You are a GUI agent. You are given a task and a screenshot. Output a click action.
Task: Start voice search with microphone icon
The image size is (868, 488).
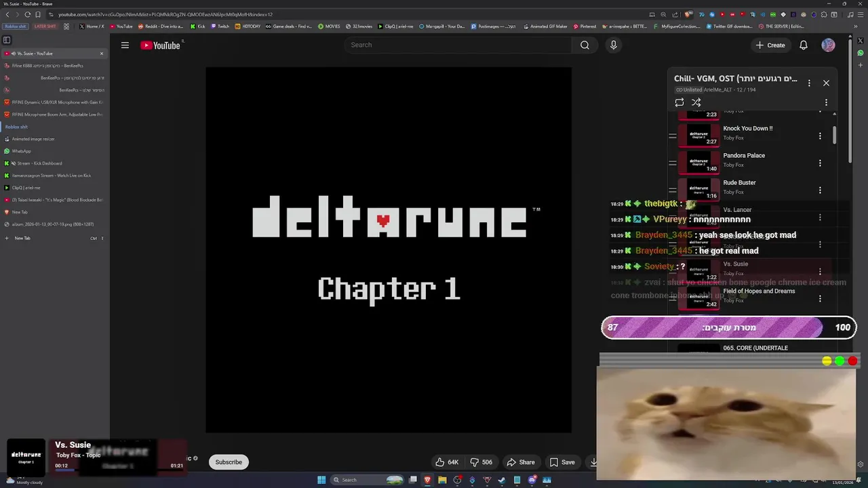pos(614,45)
